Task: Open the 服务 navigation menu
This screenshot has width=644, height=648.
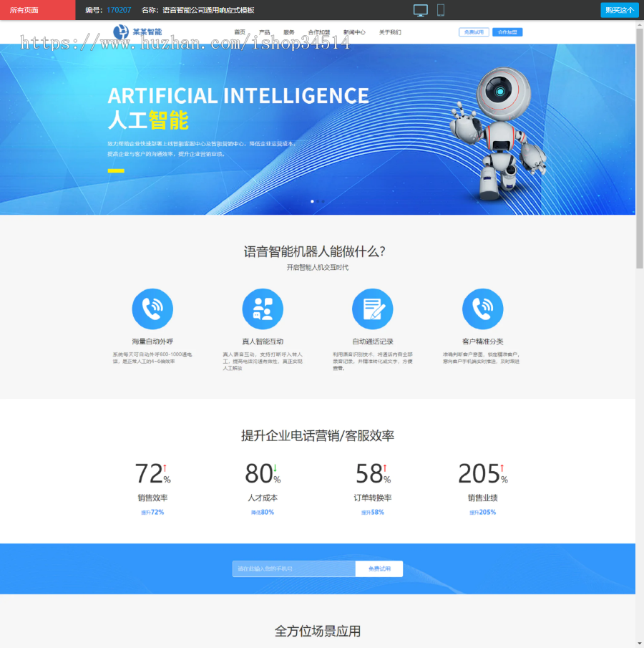Action: (x=289, y=32)
